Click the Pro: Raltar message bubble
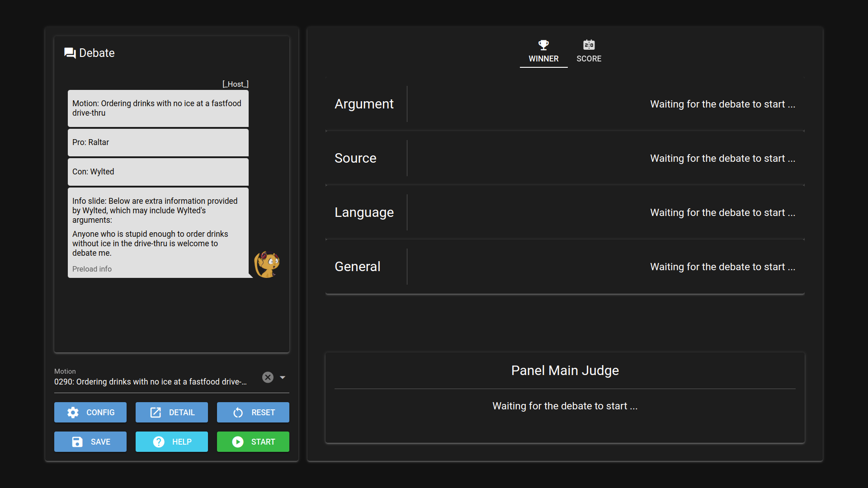 [158, 142]
